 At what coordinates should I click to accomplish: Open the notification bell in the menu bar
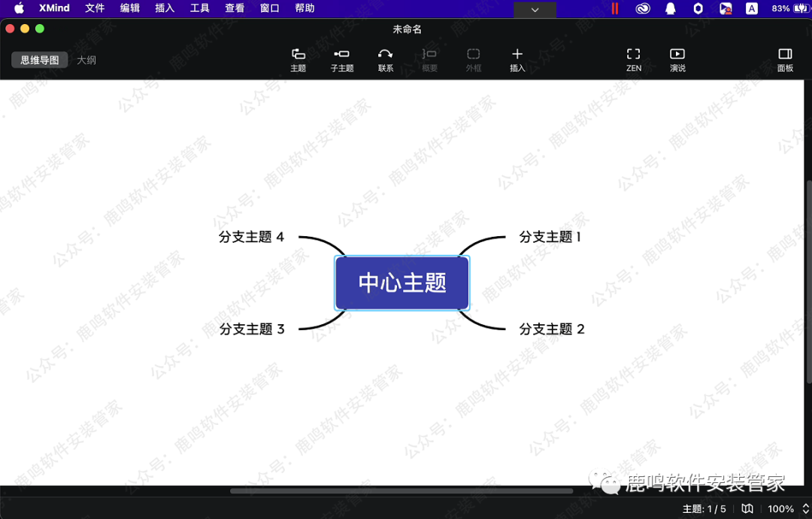[670, 8]
